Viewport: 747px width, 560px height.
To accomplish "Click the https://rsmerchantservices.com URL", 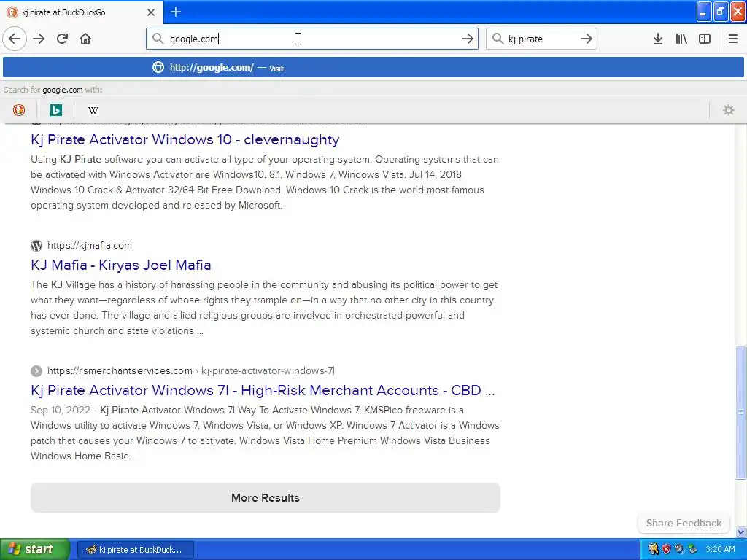I will point(120,370).
